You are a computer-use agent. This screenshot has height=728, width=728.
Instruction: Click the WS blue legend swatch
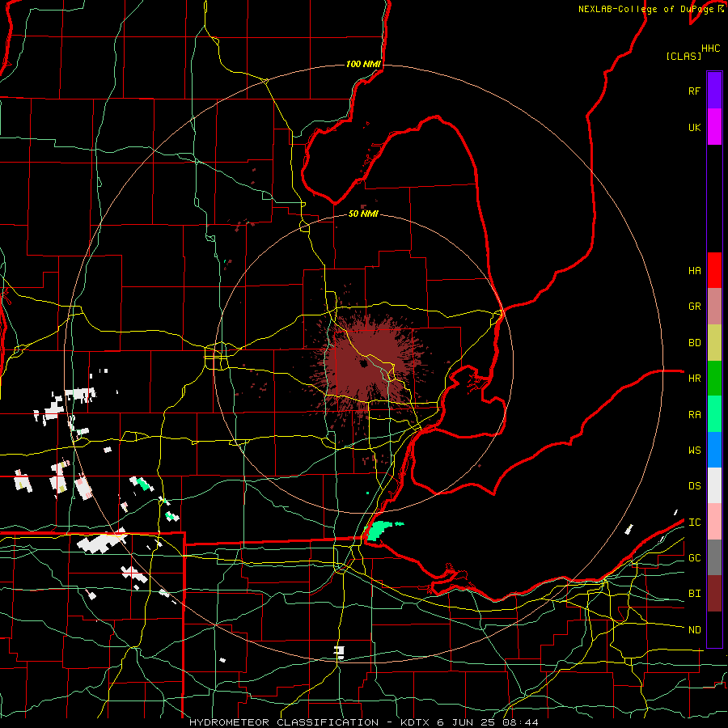point(714,450)
